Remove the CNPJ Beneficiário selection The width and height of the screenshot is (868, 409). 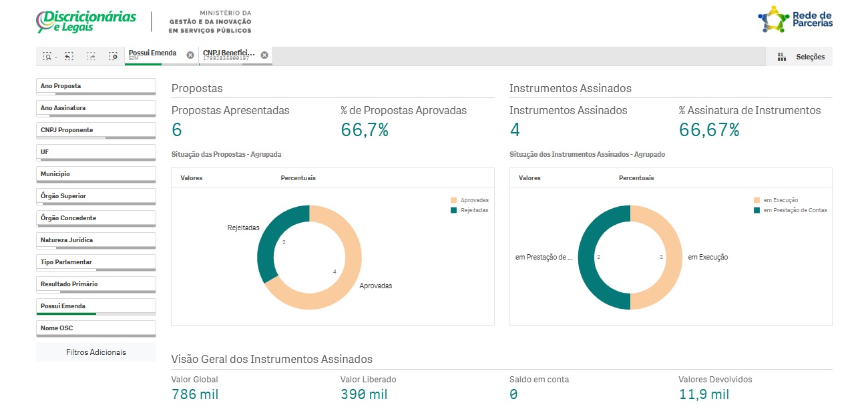(264, 55)
